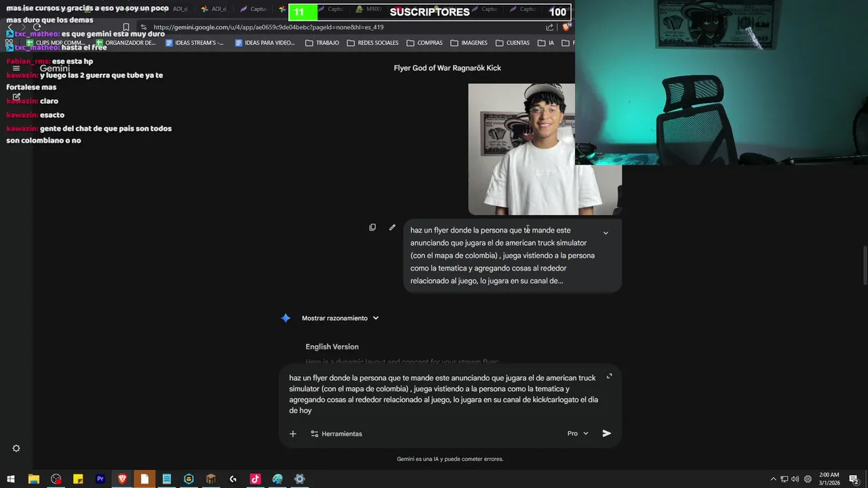Screen dimensions: 868x488
Task: Click the green subscriber goal progress bar
Action: pyautogui.click(x=302, y=12)
